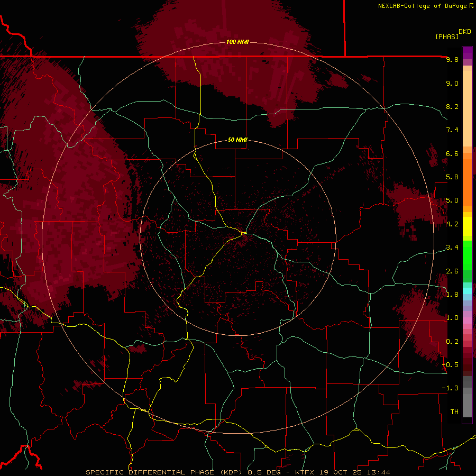Screen dimensions: 476x476
Task: Click the -1.3 scale value
Action: coord(450,388)
